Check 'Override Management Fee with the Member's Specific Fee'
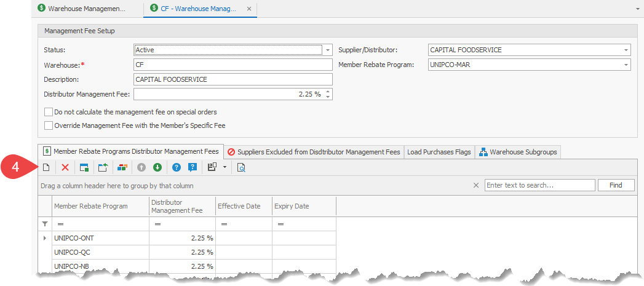The image size is (644, 286). [x=49, y=125]
